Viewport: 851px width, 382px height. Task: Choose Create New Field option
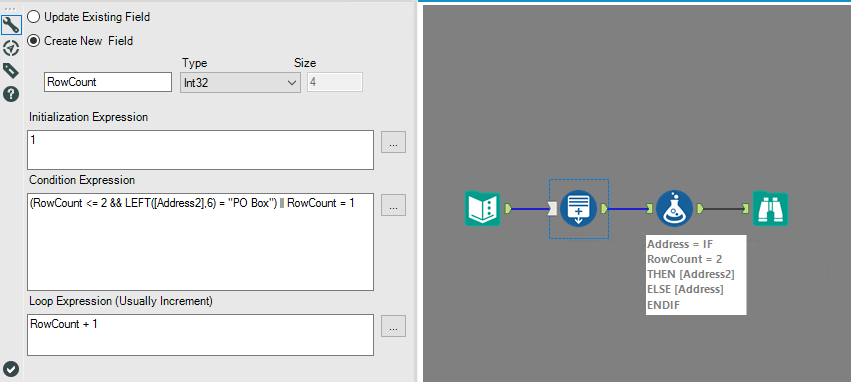[80, 41]
